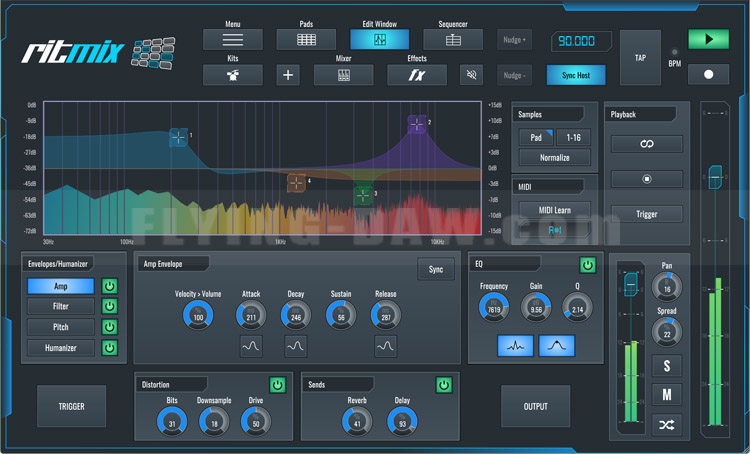This screenshot has height=454, width=750.
Task: Toggle Pitch envelope power button
Action: [110, 327]
